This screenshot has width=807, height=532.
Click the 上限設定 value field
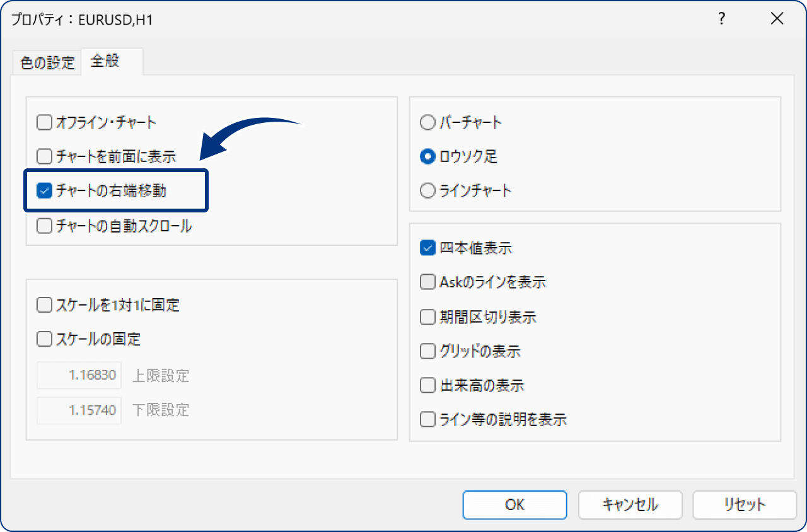(x=79, y=375)
